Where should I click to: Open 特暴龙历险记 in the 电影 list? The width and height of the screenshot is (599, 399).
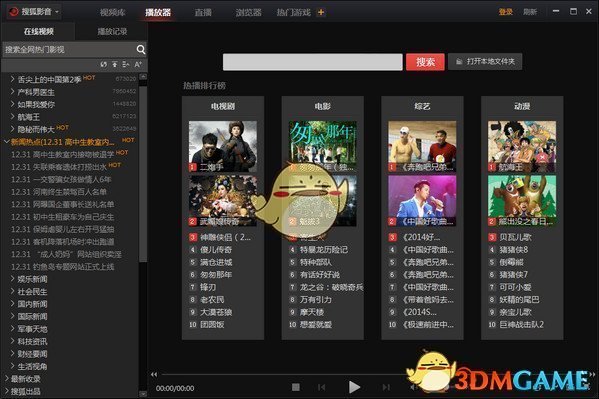(324, 250)
